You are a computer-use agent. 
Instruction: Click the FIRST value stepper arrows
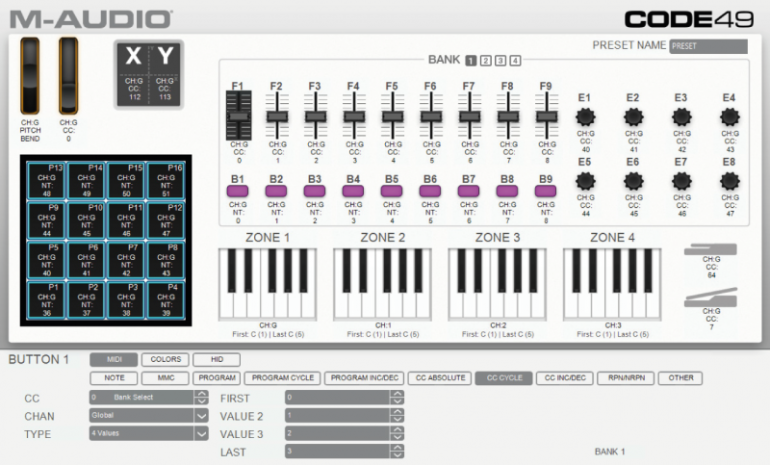pos(397,397)
